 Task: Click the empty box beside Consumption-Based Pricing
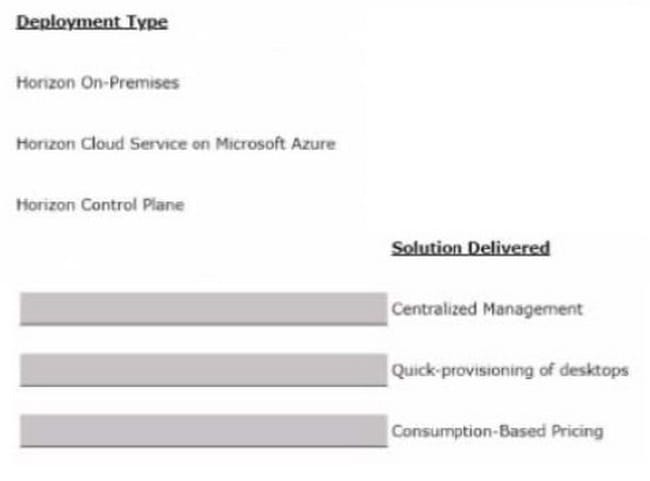[x=204, y=431]
